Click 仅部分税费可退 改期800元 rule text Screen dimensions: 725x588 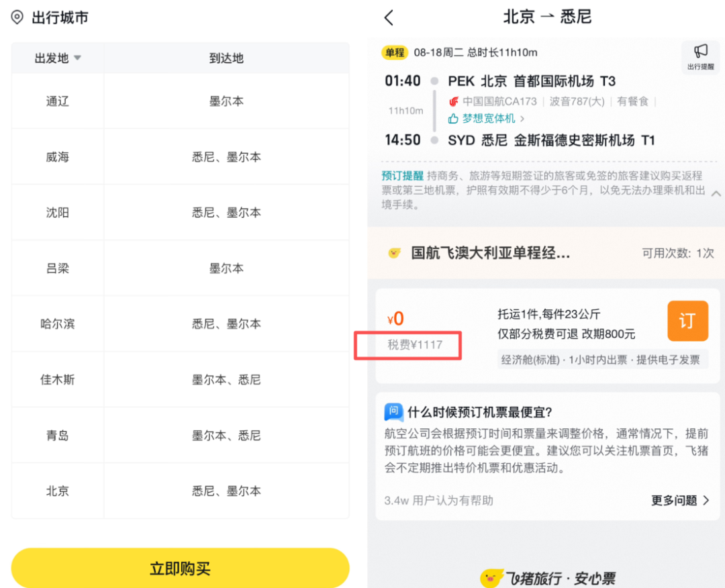(567, 334)
